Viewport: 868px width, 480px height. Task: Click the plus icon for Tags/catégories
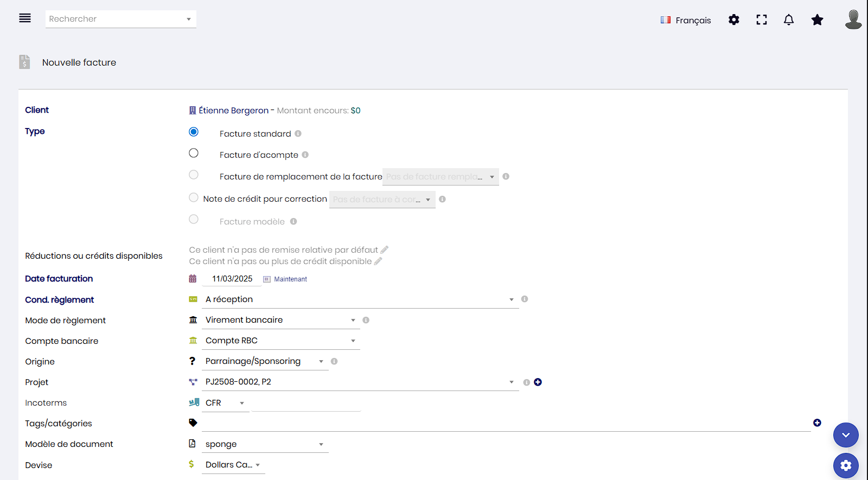pos(817,423)
